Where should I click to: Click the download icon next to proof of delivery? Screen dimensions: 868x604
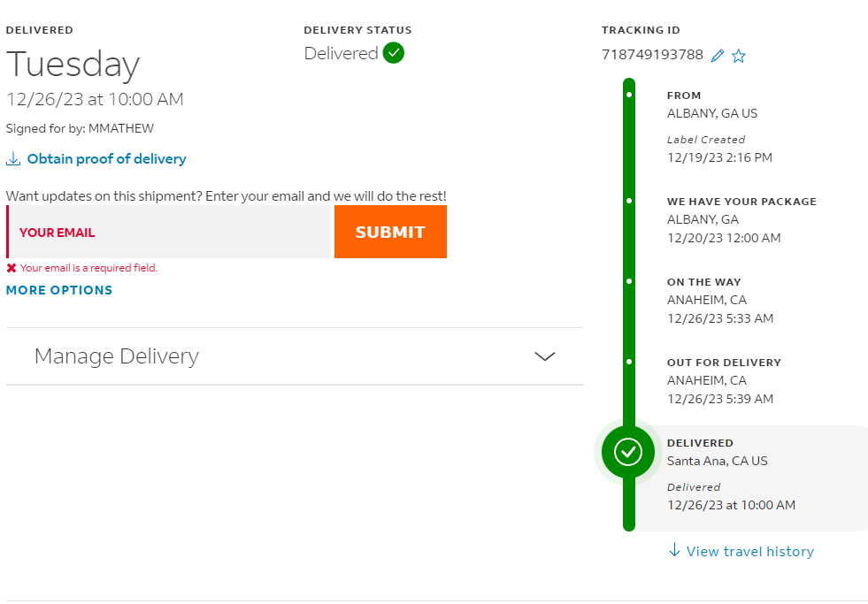[x=13, y=159]
